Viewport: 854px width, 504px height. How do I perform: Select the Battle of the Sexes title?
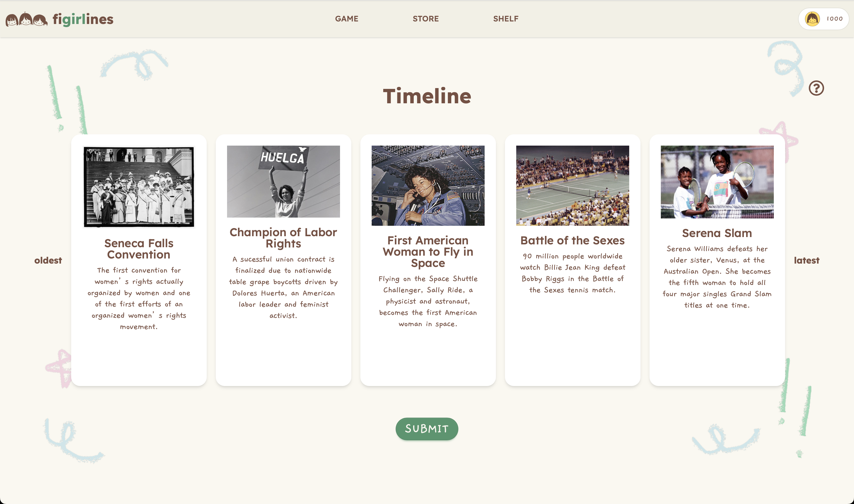(572, 240)
